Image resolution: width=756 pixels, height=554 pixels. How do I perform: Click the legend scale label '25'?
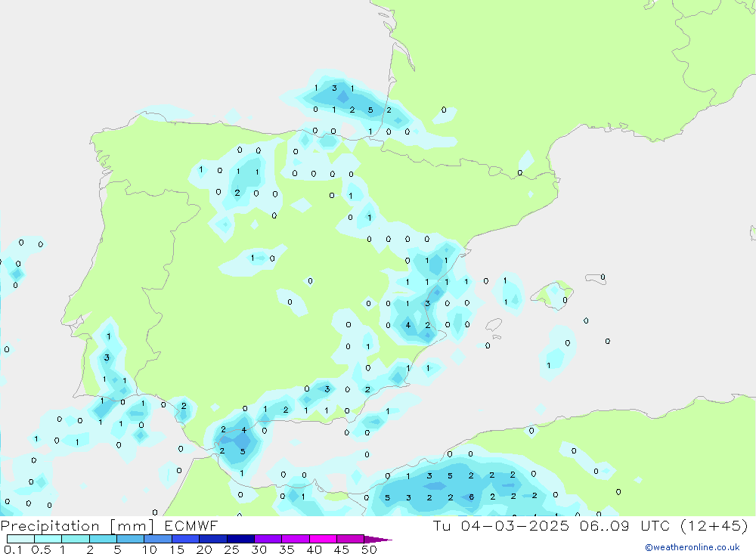tap(232, 549)
